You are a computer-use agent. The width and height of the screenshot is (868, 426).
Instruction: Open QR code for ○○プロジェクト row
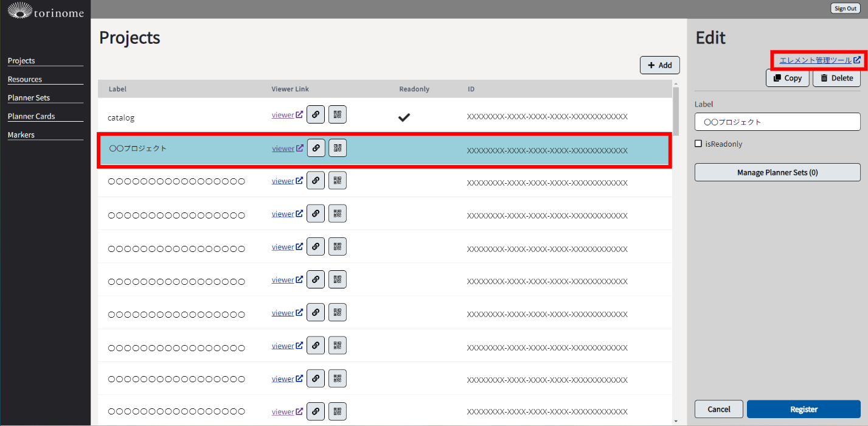(338, 148)
